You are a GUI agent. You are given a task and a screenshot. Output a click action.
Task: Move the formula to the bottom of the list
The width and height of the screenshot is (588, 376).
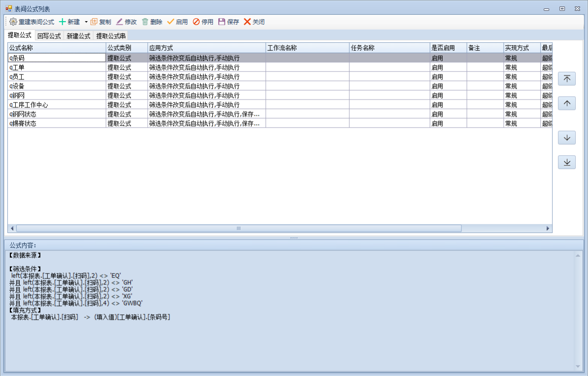(x=567, y=162)
